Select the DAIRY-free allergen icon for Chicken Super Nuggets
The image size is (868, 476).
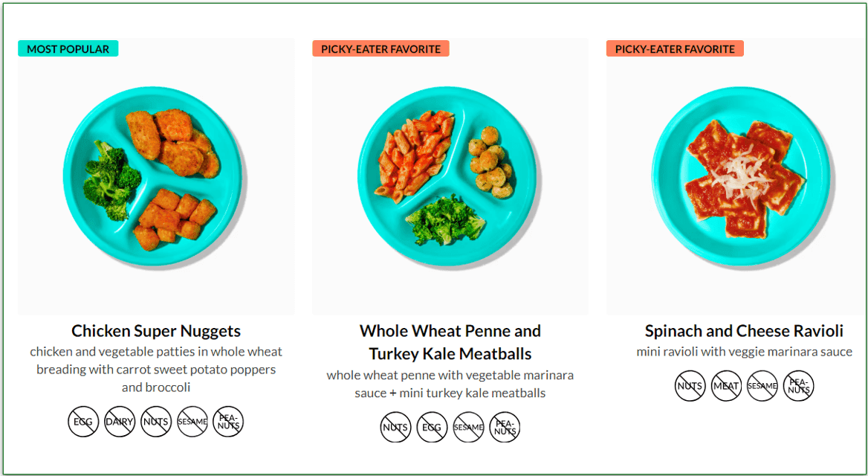tap(119, 422)
